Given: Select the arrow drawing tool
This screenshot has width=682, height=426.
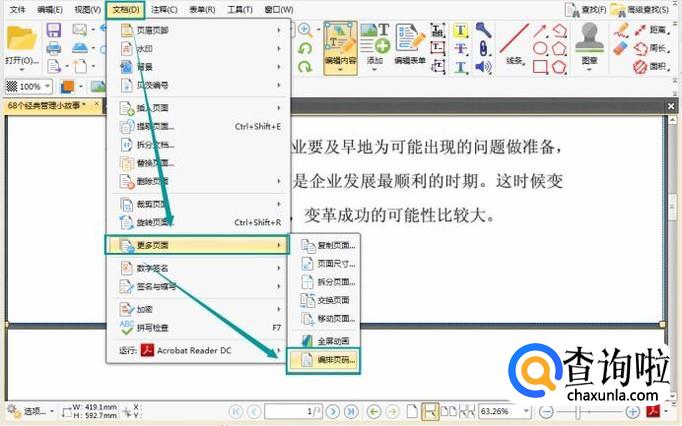Looking at the screenshot, I should click(x=540, y=30).
